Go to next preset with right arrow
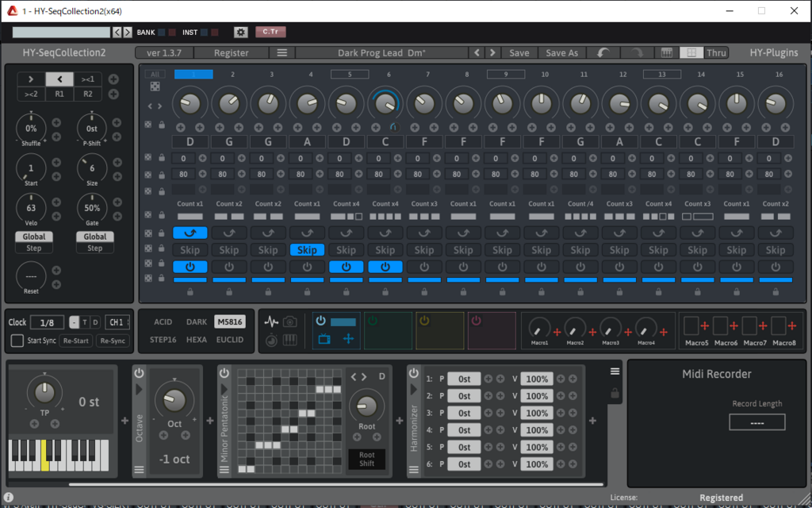Screen dimensions: 812x508 pos(492,52)
